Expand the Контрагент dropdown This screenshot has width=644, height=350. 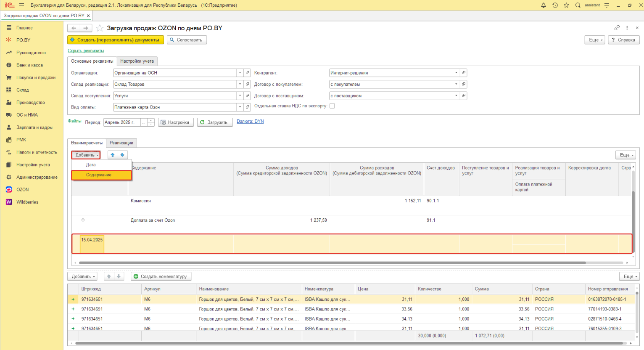pos(456,73)
